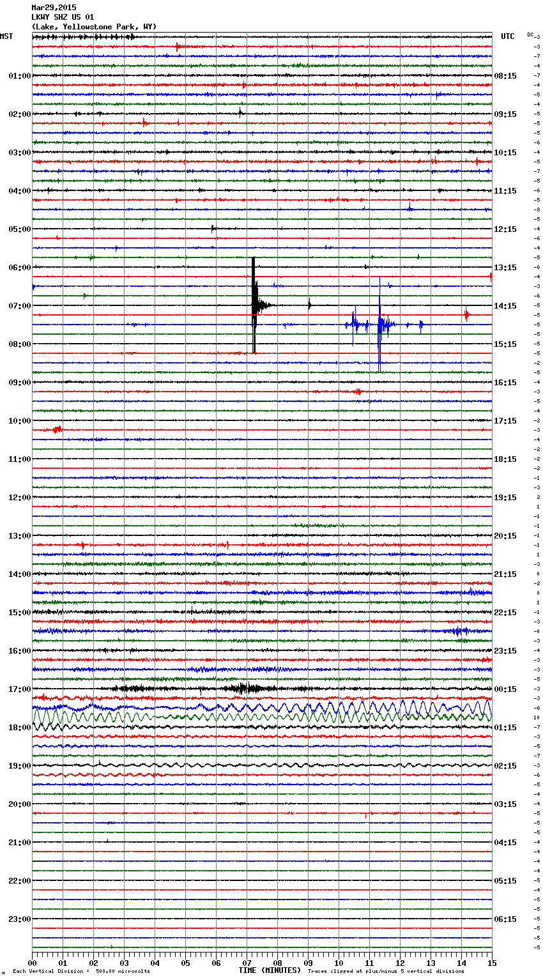Select the station code LKWY SHZ US 01

pos(63,17)
